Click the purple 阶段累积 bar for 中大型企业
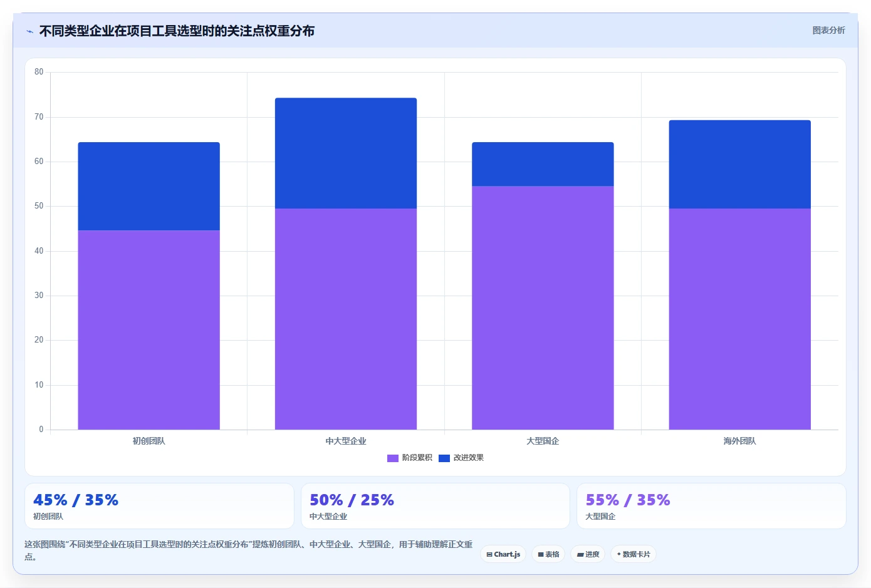The width and height of the screenshot is (871, 588). (346, 319)
